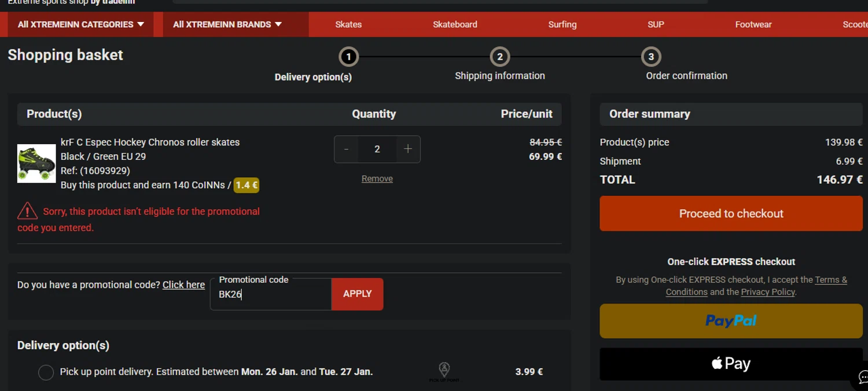Image resolution: width=868 pixels, height=391 pixels.
Task: Pay with PayPal express checkout
Action: pos(731,321)
